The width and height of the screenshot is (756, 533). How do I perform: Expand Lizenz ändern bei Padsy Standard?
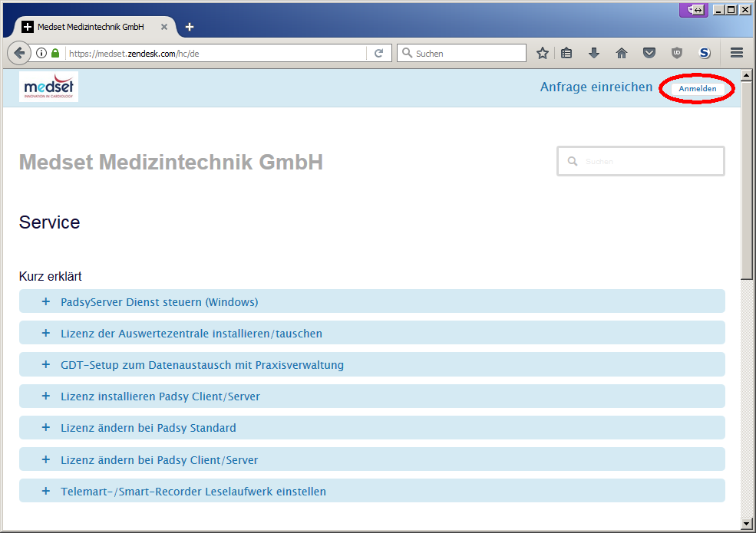(148, 428)
